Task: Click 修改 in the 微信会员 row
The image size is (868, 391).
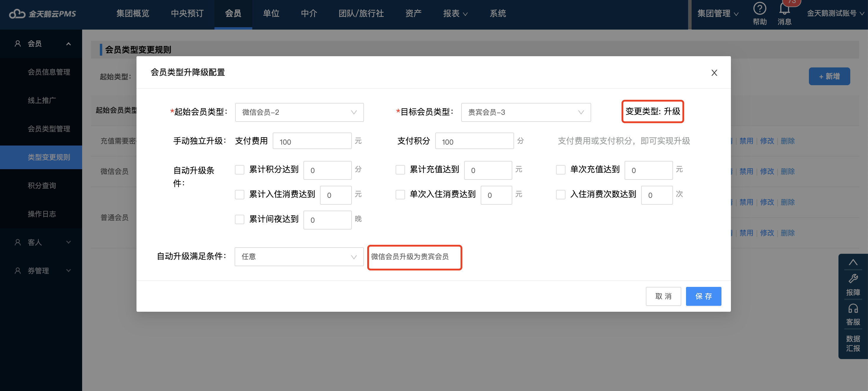Action: tap(767, 171)
